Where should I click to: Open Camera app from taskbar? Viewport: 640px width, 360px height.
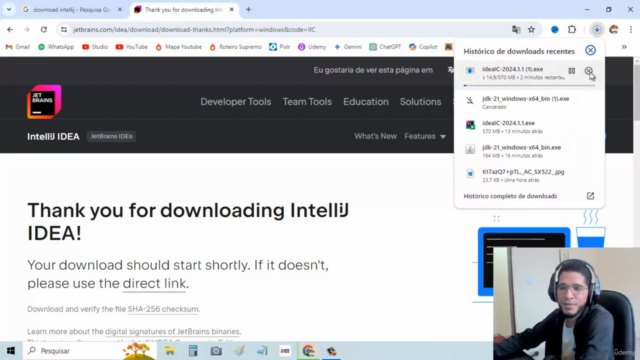(x=216, y=351)
